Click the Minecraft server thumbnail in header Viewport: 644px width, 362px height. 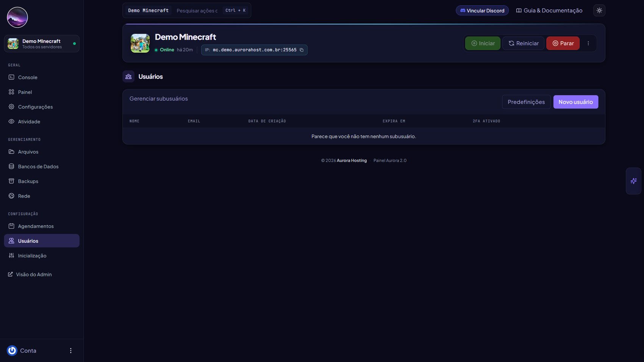click(x=140, y=43)
